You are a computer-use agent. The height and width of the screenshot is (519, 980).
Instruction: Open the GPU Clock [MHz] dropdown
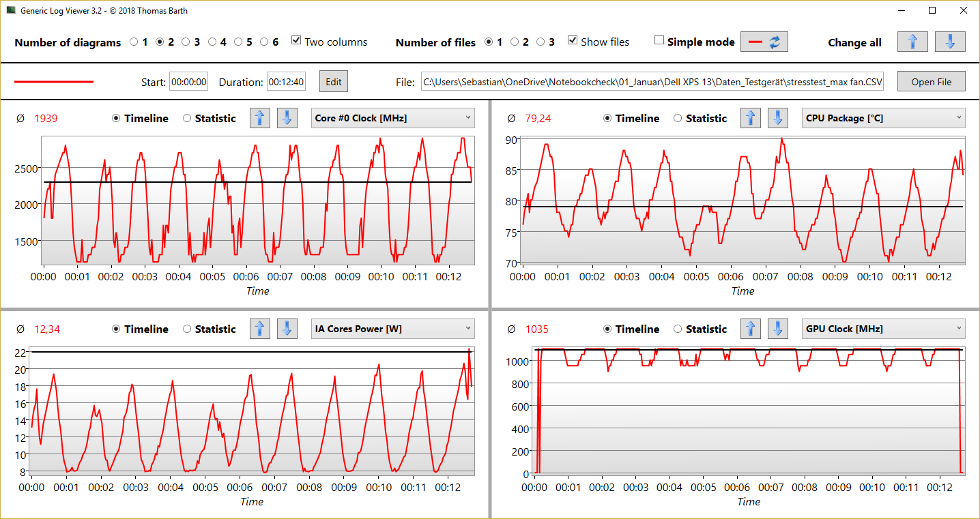point(883,329)
